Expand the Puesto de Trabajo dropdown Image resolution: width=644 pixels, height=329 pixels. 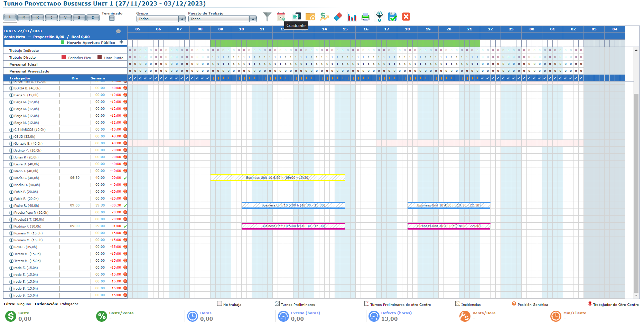pos(253,19)
